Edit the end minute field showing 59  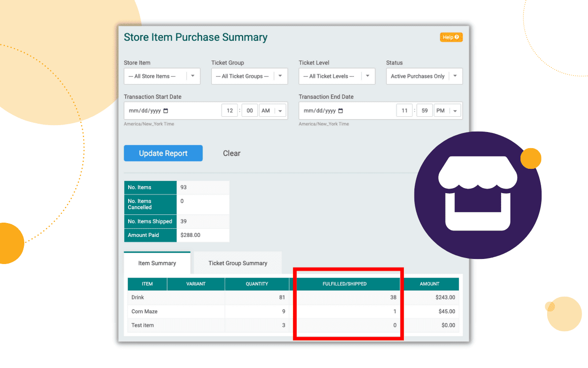pyautogui.click(x=424, y=110)
